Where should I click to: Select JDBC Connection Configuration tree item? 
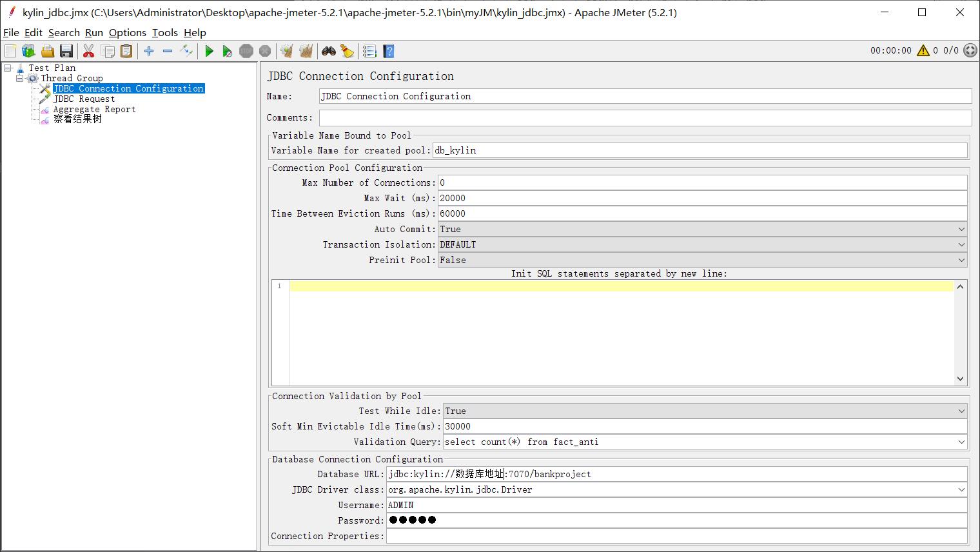click(128, 88)
